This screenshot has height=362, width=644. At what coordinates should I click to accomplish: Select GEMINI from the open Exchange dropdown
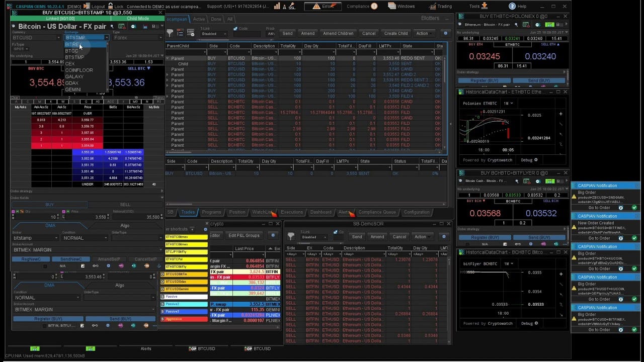pos(73,89)
